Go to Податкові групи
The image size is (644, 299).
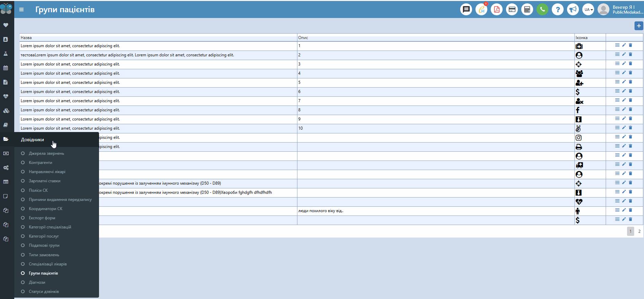pyautogui.click(x=44, y=245)
